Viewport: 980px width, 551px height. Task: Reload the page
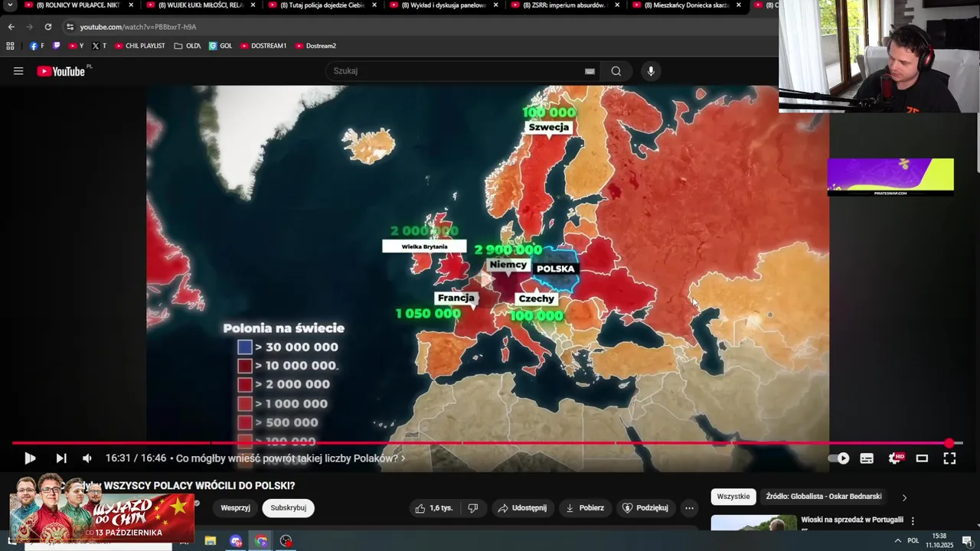47,27
